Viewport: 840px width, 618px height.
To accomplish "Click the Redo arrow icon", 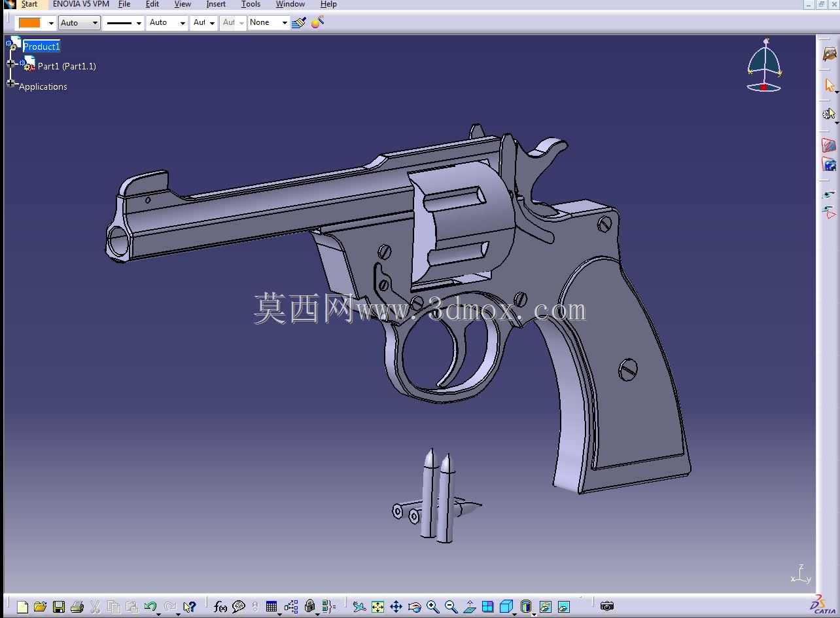I will pos(170,607).
